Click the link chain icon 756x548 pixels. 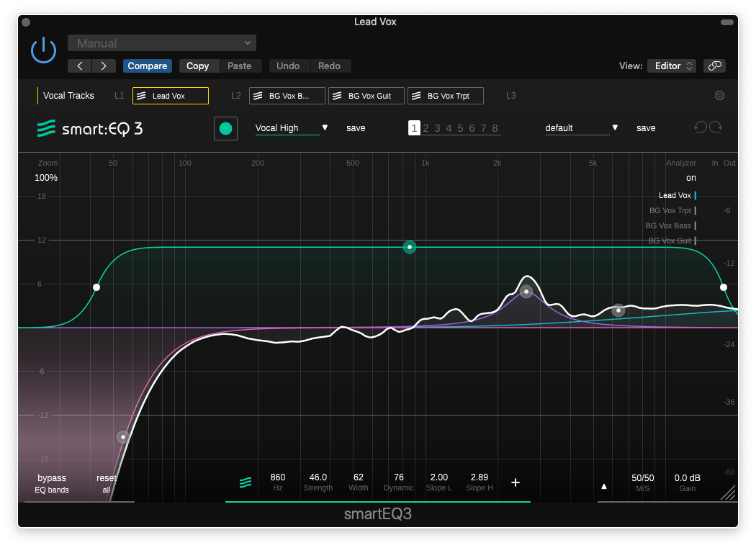tap(714, 66)
